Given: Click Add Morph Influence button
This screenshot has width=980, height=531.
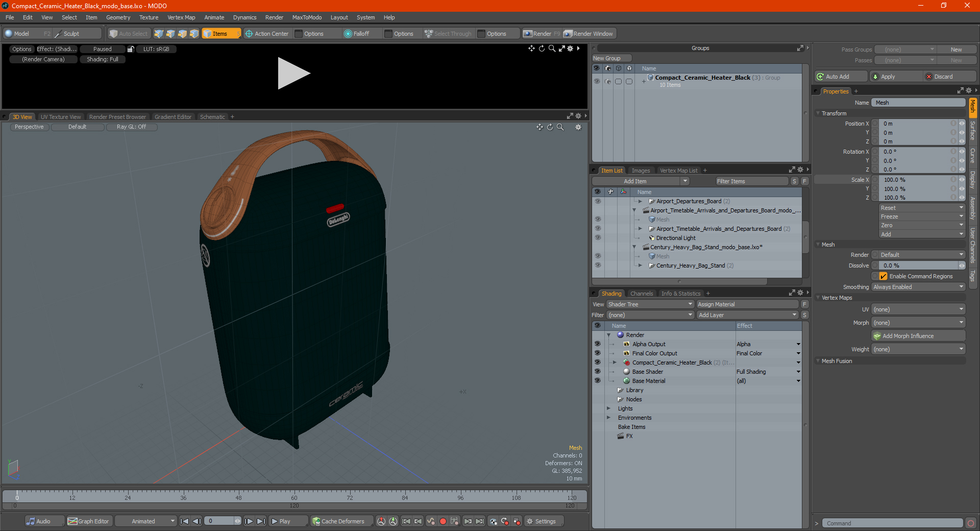Looking at the screenshot, I should pyautogui.click(x=918, y=336).
